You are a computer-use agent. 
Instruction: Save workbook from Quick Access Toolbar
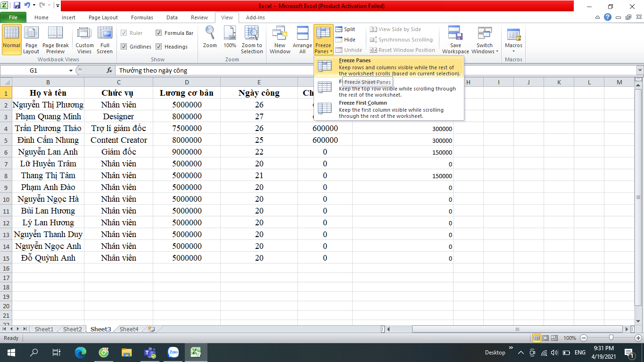(17, 6)
